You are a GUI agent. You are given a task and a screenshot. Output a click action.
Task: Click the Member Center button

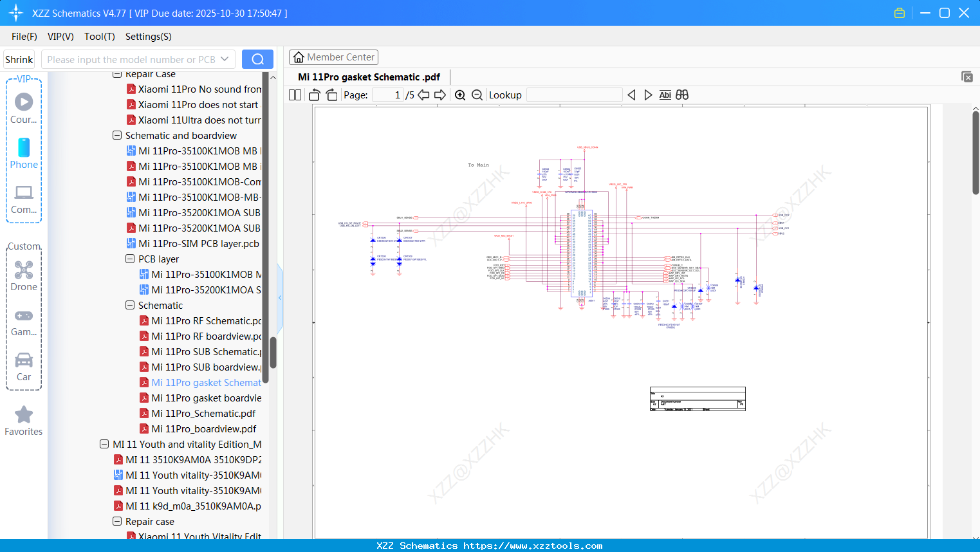tap(333, 57)
